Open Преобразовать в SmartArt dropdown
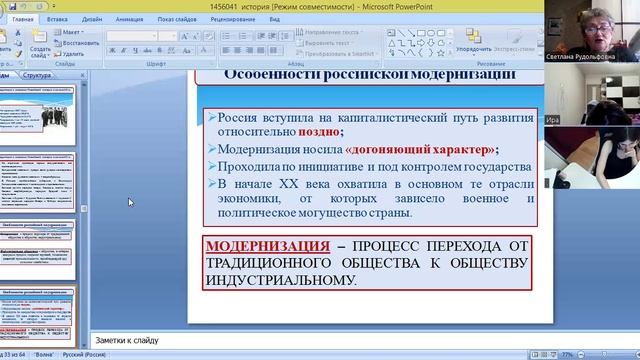This screenshot has width=640, height=360. click(336, 53)
